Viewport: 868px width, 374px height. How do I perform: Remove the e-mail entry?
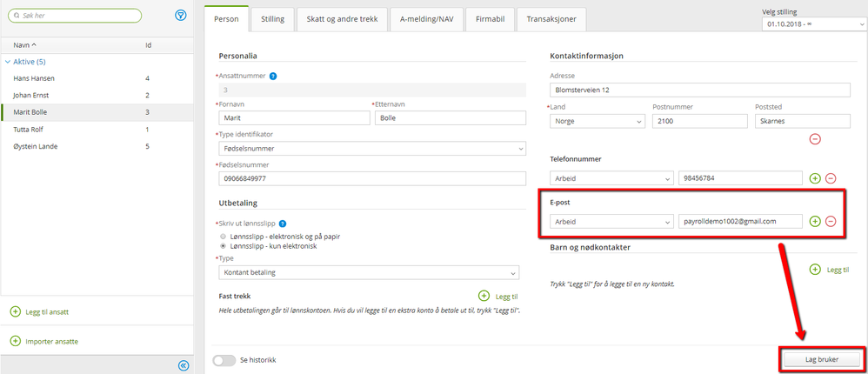point(831,221)
